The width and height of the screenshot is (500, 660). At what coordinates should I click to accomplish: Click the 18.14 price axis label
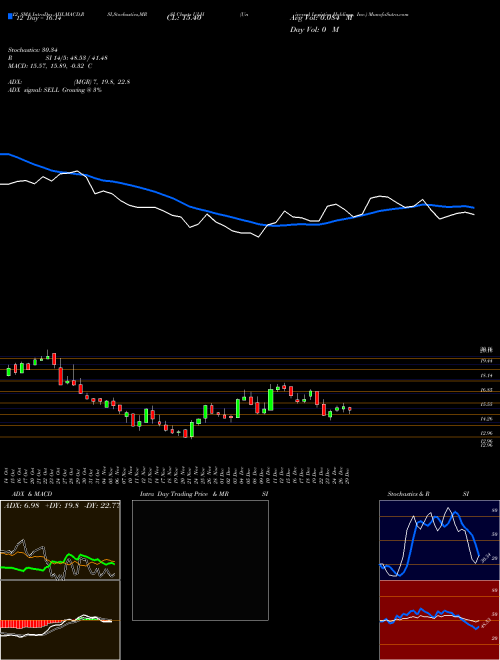486,375
